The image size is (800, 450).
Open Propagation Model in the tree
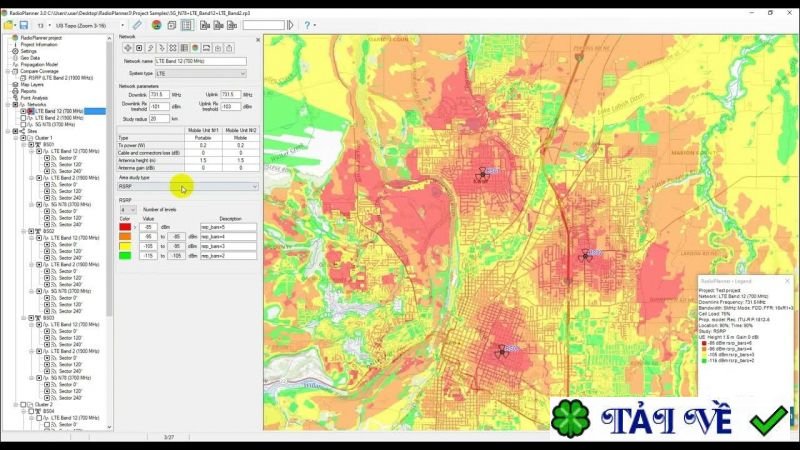point(39,64)
